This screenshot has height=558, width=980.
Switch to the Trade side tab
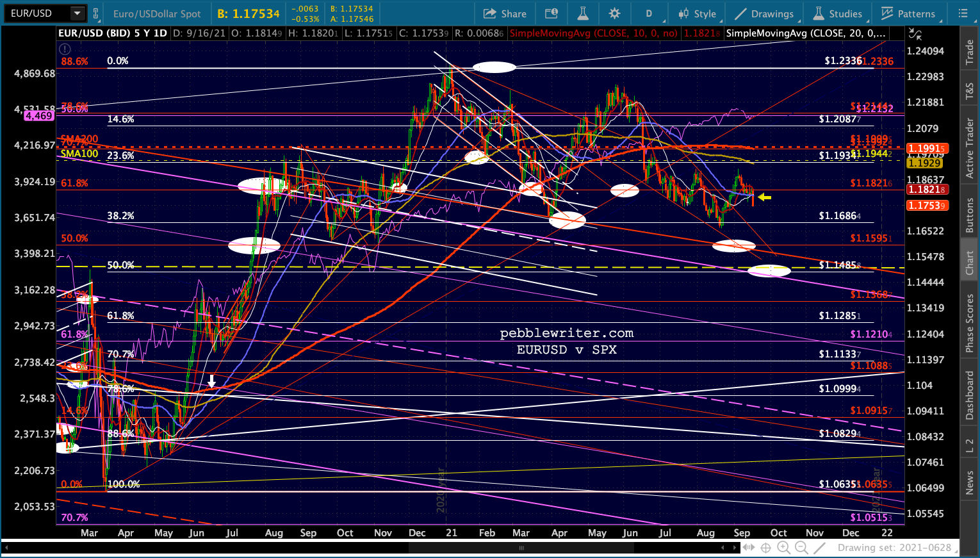969,52
